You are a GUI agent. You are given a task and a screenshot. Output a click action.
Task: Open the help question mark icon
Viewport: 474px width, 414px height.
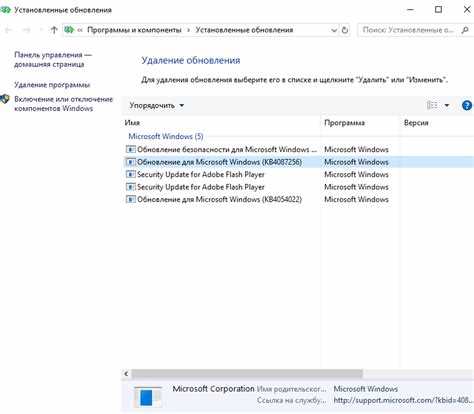(x=467, y=105)
